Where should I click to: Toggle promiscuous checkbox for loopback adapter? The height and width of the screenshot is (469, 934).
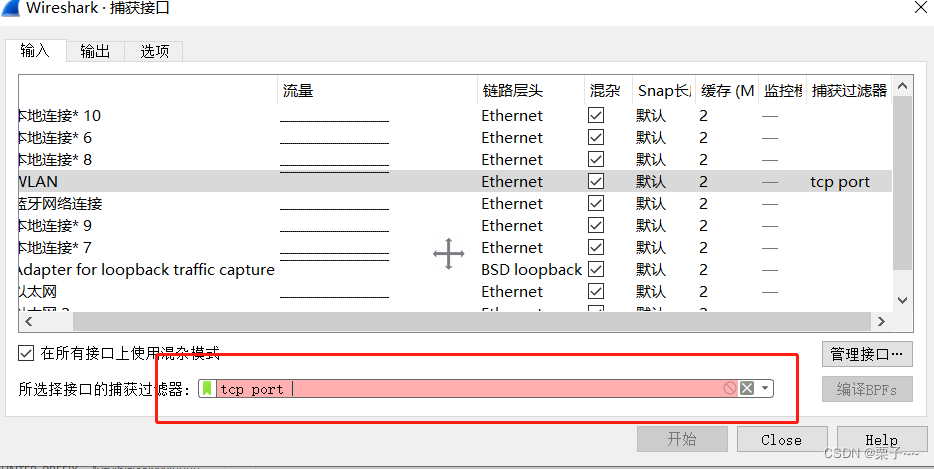point(596,269)
